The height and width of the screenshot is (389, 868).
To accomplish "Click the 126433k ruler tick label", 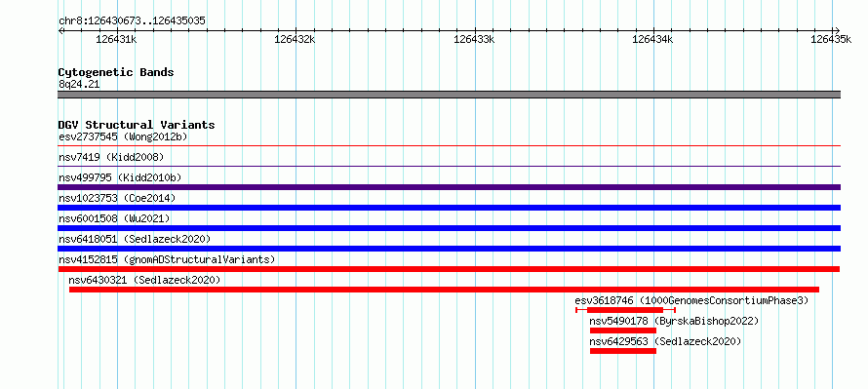I will (474, 39).
